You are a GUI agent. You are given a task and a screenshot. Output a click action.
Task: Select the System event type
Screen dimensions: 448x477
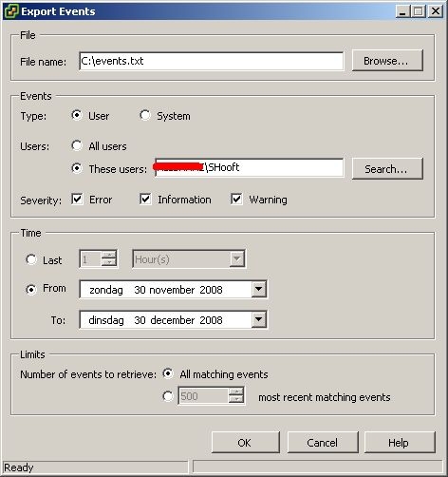[x=145, y=115]
